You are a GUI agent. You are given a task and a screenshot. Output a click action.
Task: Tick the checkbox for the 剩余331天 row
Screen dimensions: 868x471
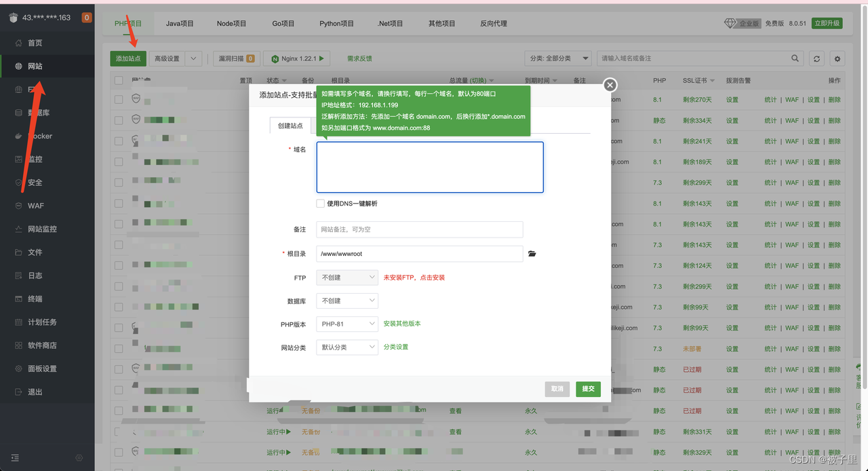(119, 432)
